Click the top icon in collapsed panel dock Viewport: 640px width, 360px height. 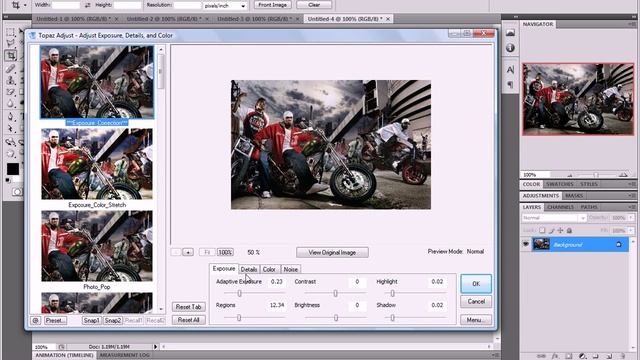[510, 33]
